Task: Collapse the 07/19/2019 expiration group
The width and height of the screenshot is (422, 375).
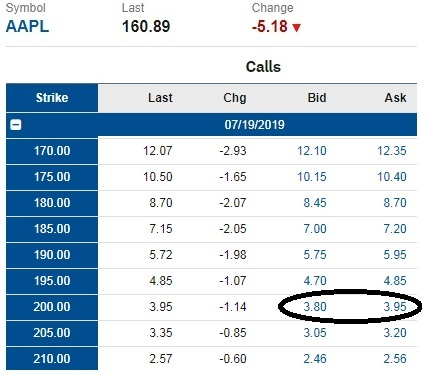Action: (16, 125)
